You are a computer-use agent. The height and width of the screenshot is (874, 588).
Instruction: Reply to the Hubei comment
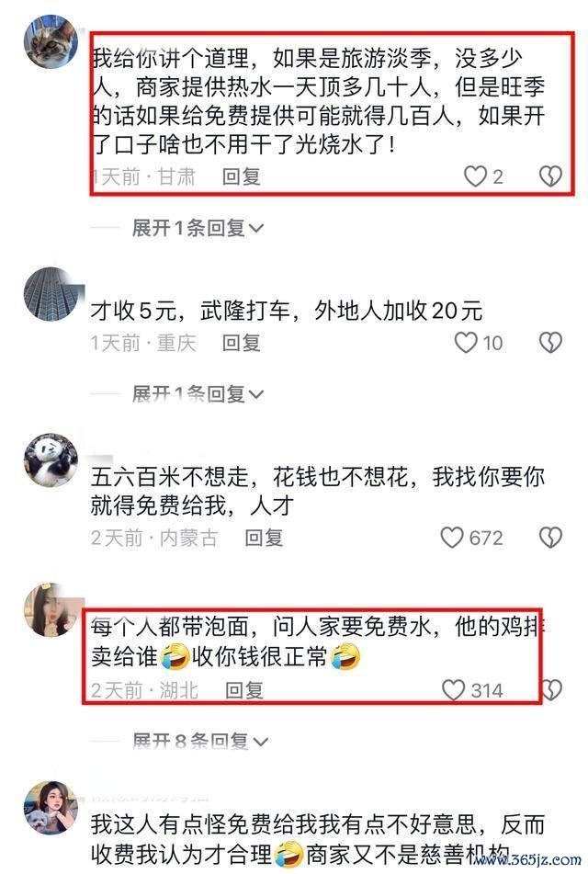tap(244, 690)
